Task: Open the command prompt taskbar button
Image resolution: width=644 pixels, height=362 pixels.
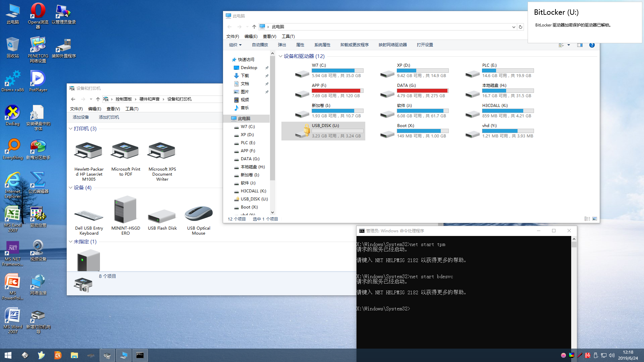Action: (140, 355)
